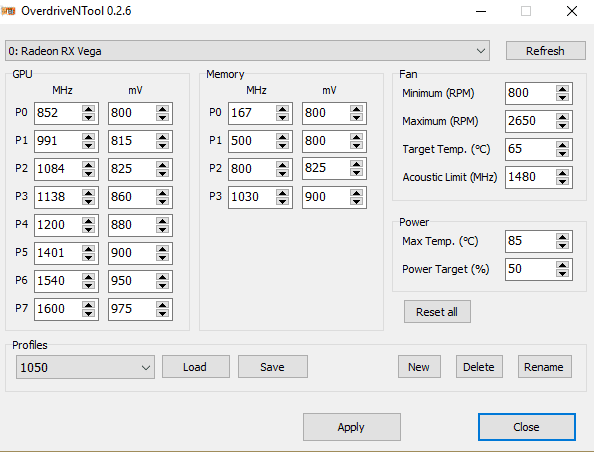Decrease Memory P3 MHz with down arrow

pos(283,202)
